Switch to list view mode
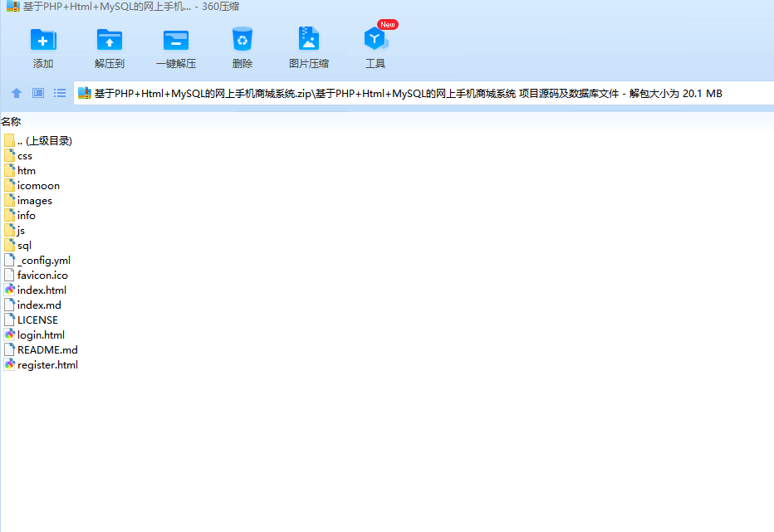Screen dimensions: 774x532 click(60, 93)
